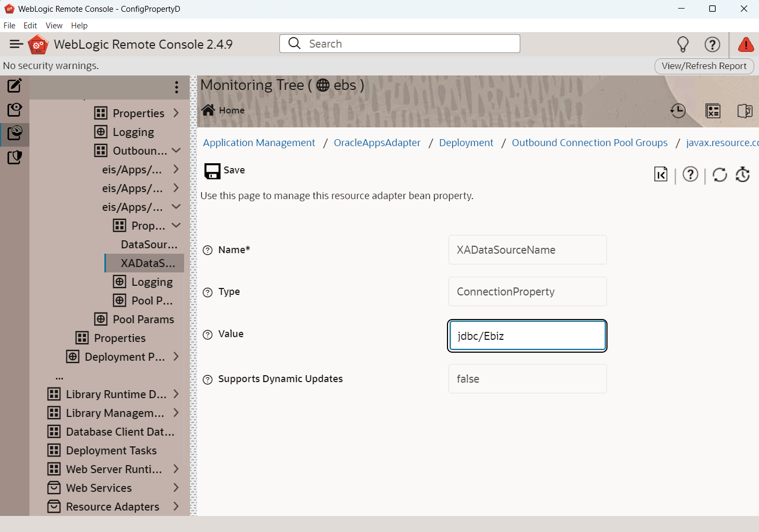Open the navigation tree kebab menu

tap(177, 87)
